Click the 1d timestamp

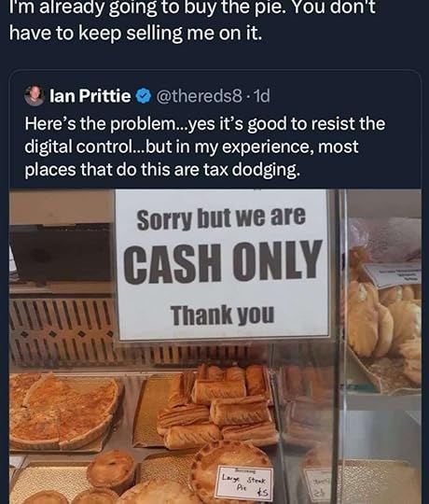tap(261, 96)
